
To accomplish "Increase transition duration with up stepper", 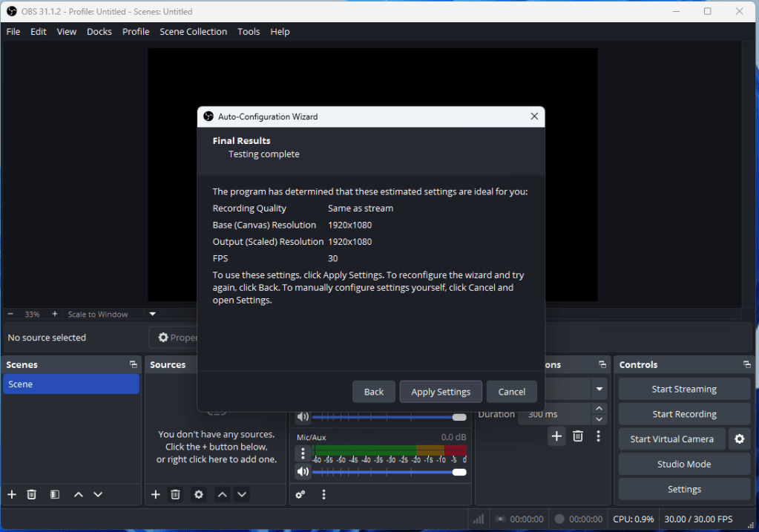I will point(599,409).
